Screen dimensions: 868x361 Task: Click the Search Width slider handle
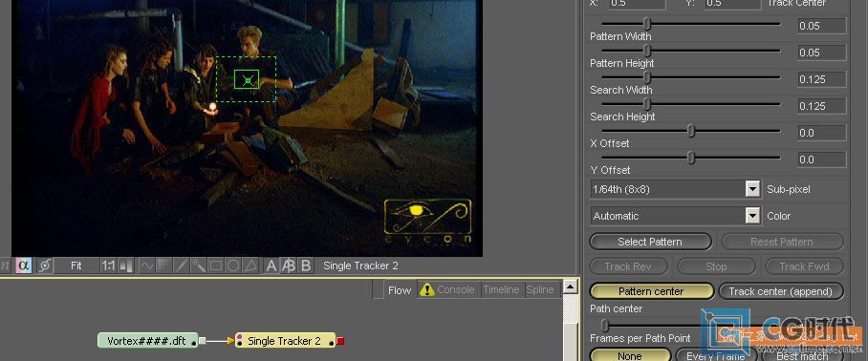pyautogui.click(x=646, y=77)
